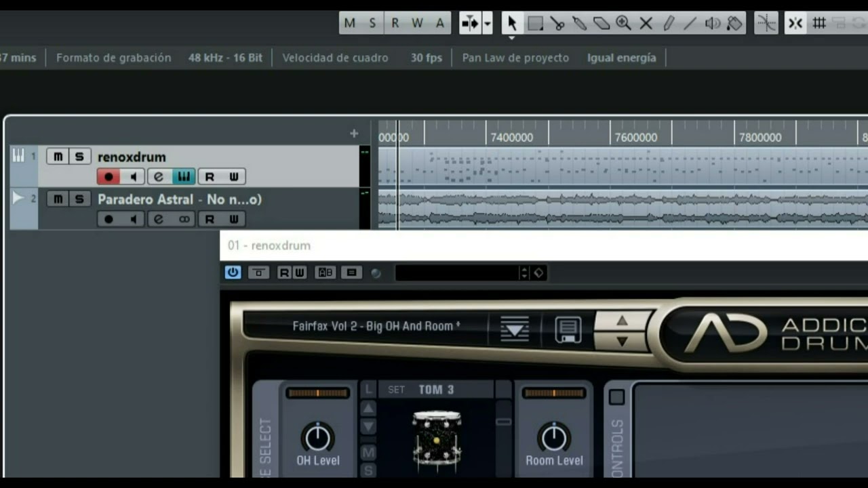
Task: Click the 7400000 ruler position
Action: (511, 137)
